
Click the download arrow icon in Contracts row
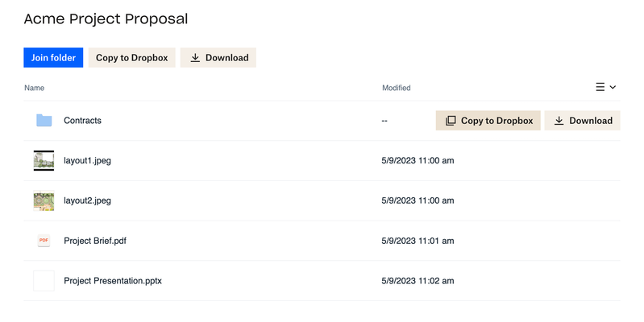559,121
